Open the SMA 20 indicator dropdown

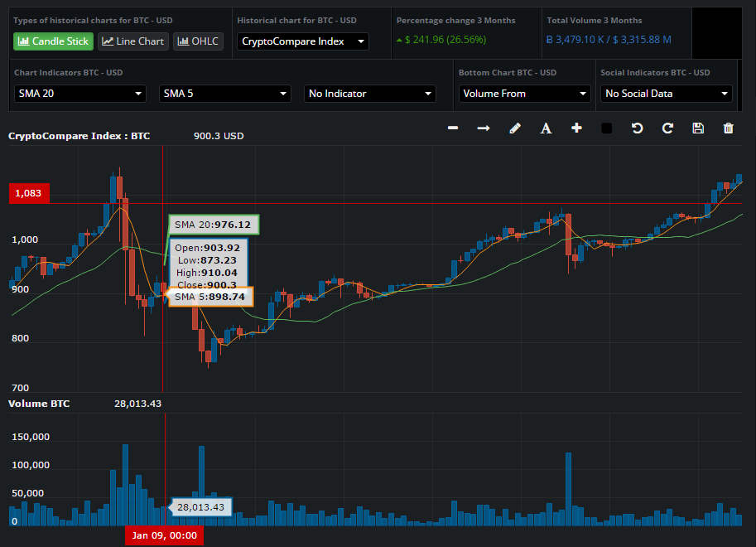coord(79,94)
